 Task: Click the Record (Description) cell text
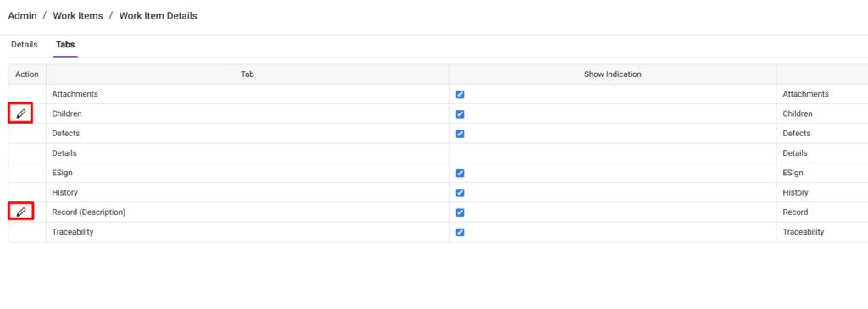pyautogui.click(x=88, y=212)
